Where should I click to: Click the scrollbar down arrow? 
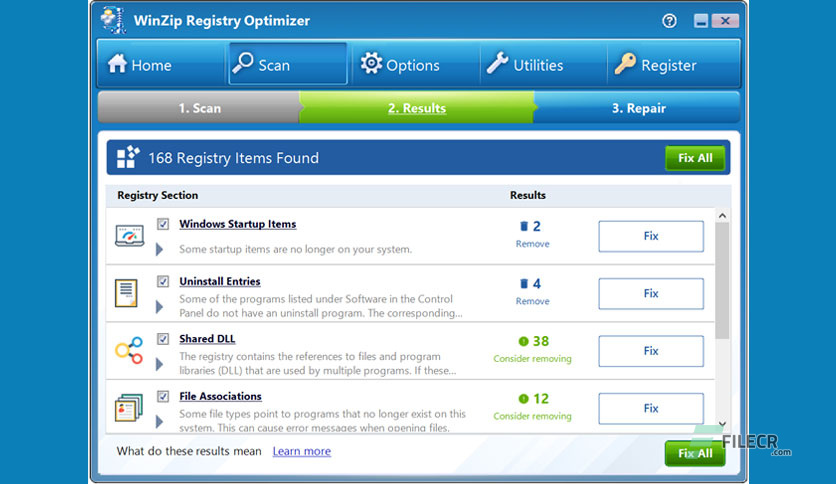(722, 424)
